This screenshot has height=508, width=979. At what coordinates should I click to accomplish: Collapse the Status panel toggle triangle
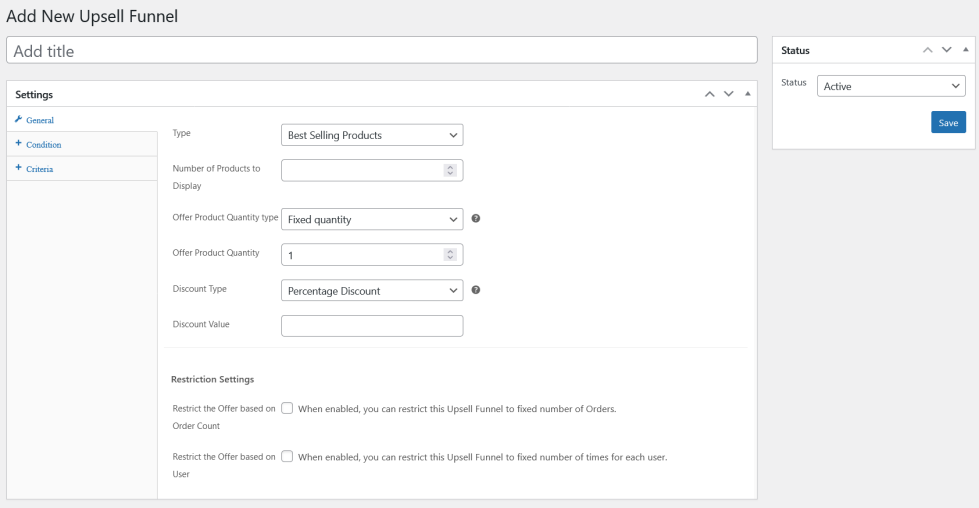click(x=964, y=50)
